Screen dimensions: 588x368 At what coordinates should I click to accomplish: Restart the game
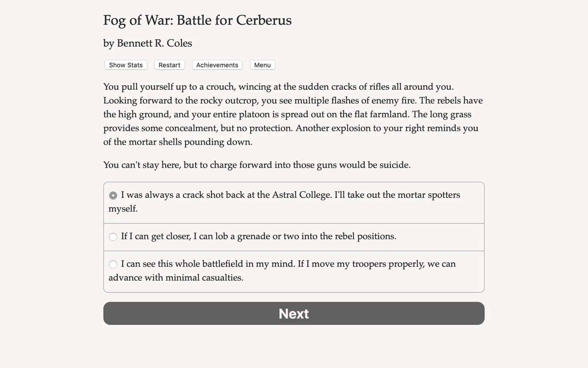click(169, 65)
